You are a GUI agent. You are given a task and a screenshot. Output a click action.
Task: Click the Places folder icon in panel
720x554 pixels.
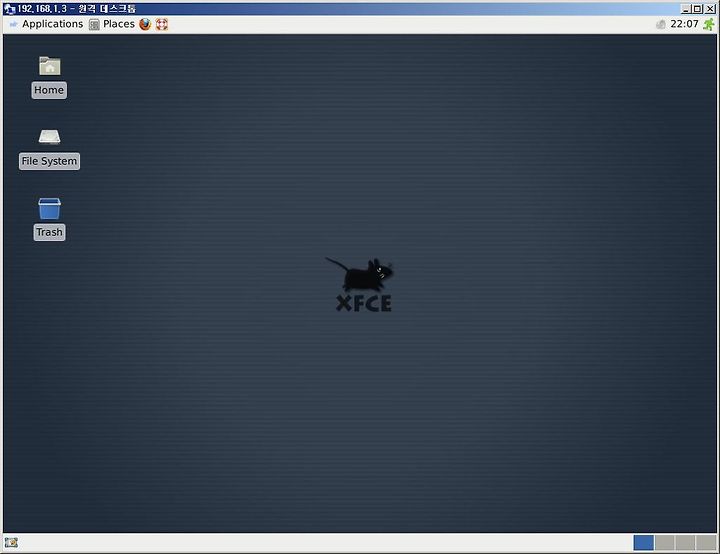pyautogui.click(x=94, y=24)
